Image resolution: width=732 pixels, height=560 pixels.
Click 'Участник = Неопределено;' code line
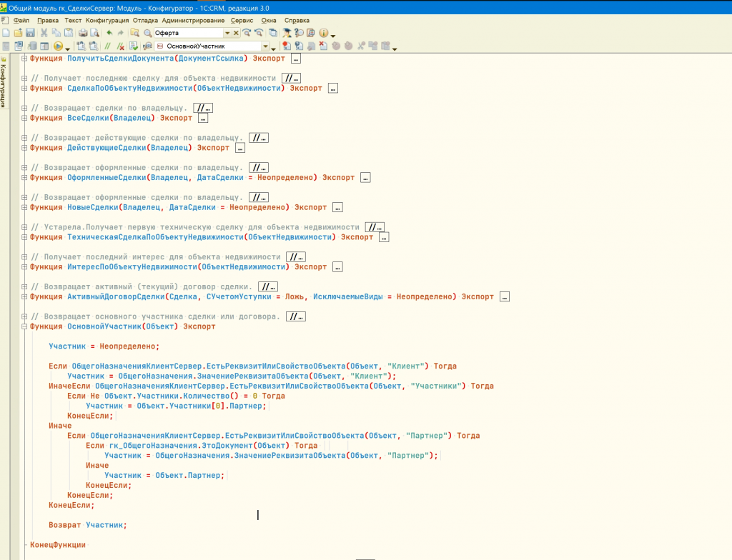(104, 346)
